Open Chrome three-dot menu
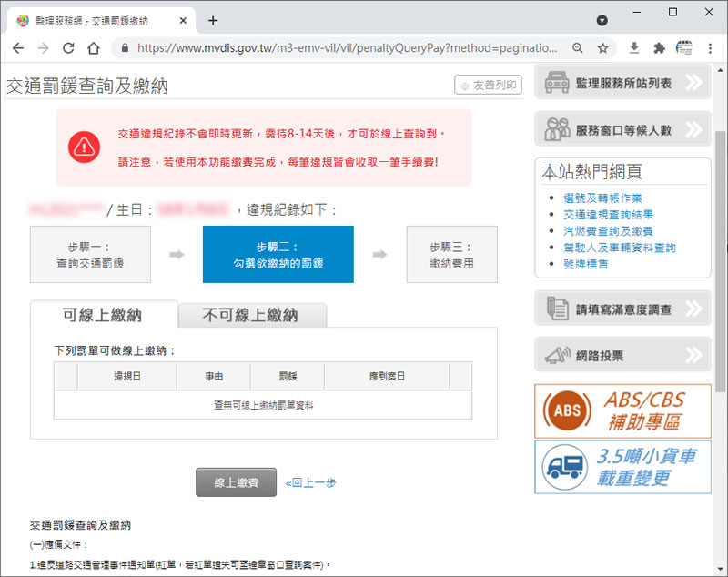The height and width of the screenshot is (577, 728). [710, 48]
